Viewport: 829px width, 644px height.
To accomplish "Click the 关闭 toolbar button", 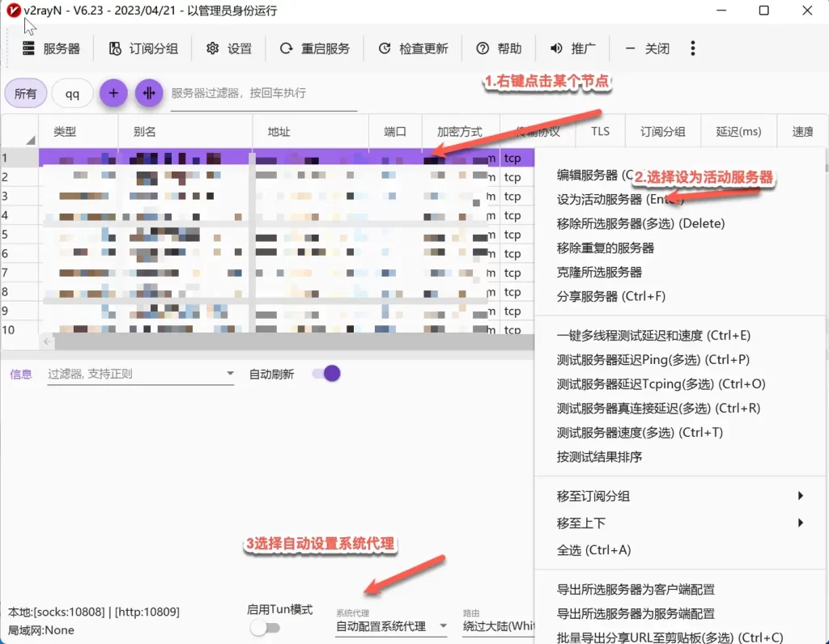I will pyautogui.click(x=647, y=49).
